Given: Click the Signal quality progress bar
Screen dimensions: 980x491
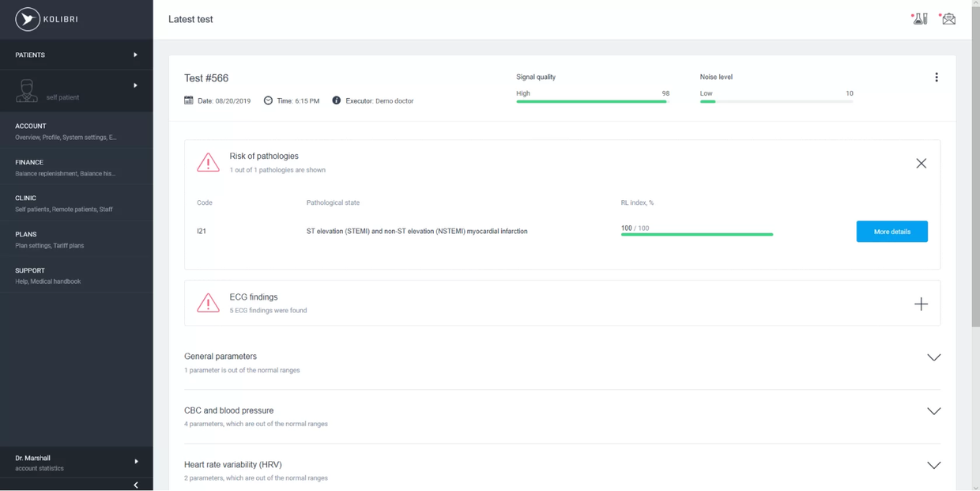Looking at the screenshot, I should tap(593, 101).
